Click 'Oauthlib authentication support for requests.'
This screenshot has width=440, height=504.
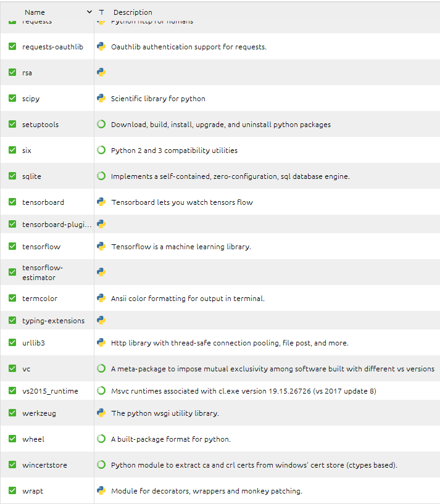click(x=188, y=47)
